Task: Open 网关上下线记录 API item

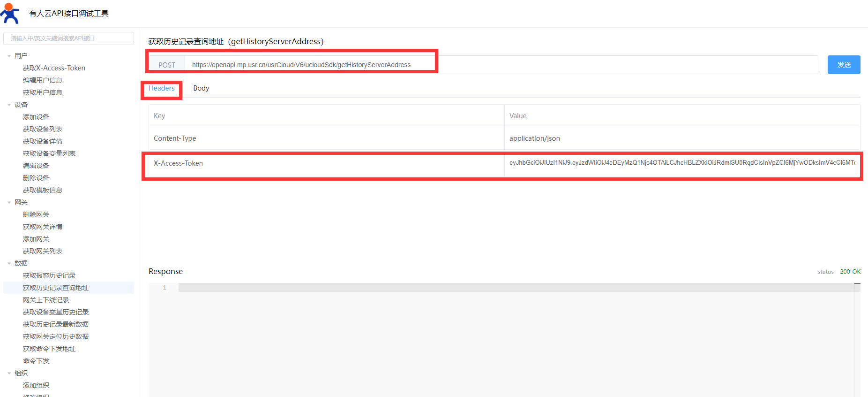Action: pyautogui.click(x=46, y=300)
